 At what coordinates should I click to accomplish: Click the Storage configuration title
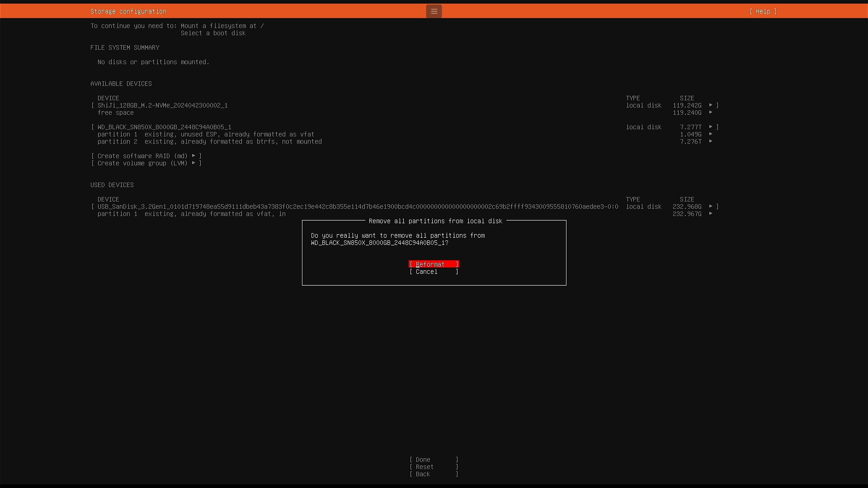[x=128, y=11]
